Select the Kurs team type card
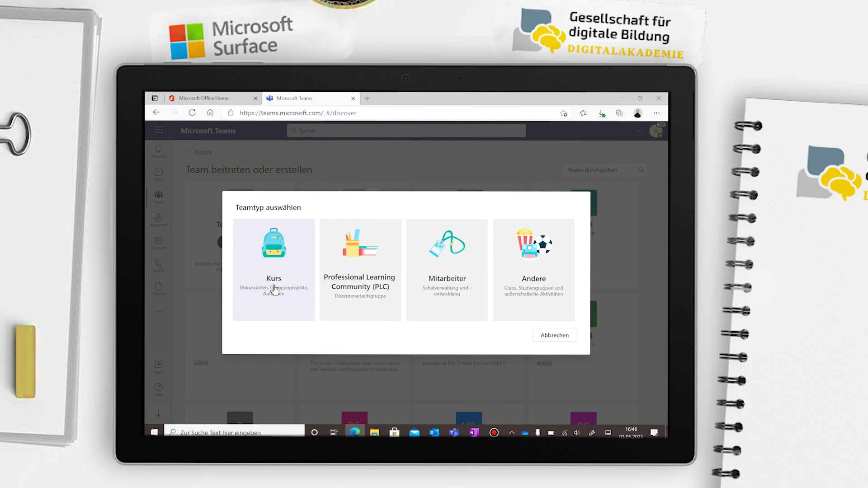This screenshot has height=488, width=868. tap(274, 270)
